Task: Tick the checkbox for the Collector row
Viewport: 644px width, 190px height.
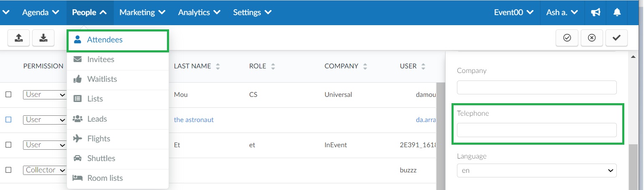Action: coord(8,170)
